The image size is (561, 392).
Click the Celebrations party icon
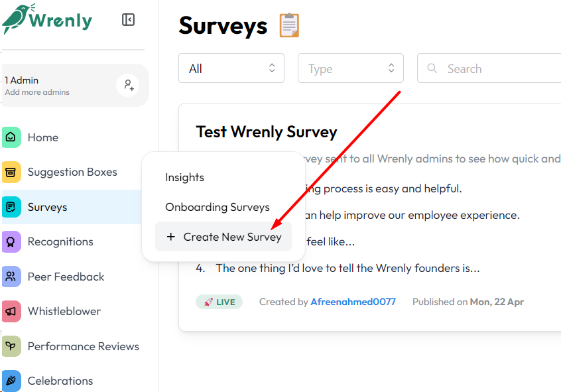[11, 381]
